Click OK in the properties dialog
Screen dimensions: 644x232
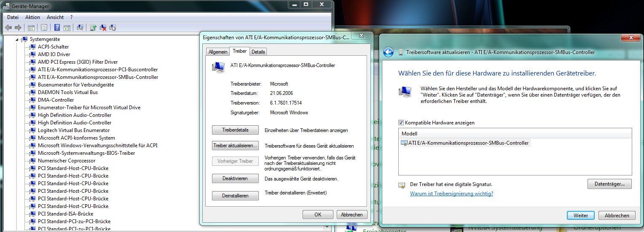point(318,215)
